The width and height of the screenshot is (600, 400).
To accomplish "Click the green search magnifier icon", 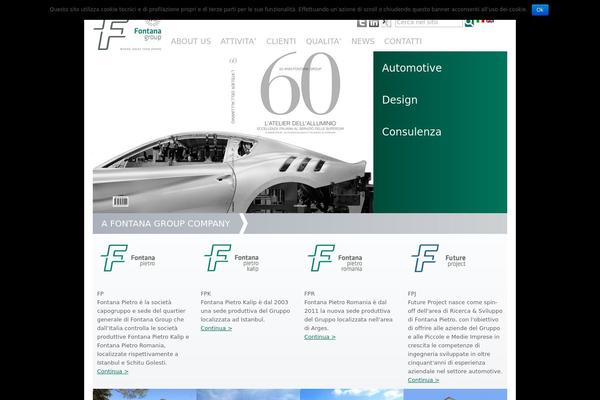I will click(468, 23).
